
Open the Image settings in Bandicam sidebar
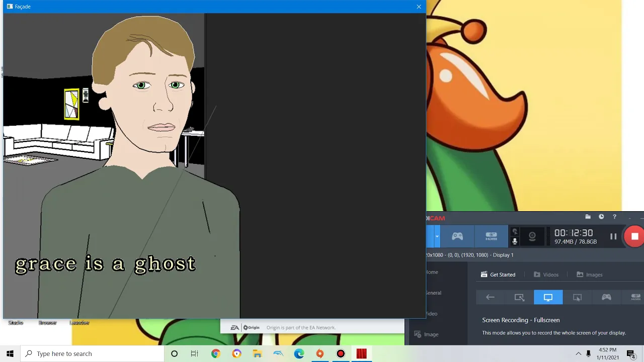[x=426, y=334]
